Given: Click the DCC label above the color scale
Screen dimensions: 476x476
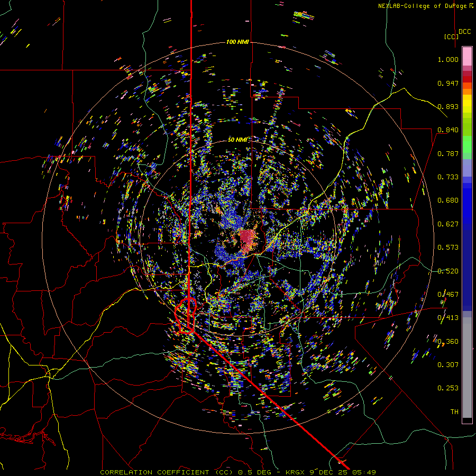Looking at the screenshot, I should pos(465,32).
